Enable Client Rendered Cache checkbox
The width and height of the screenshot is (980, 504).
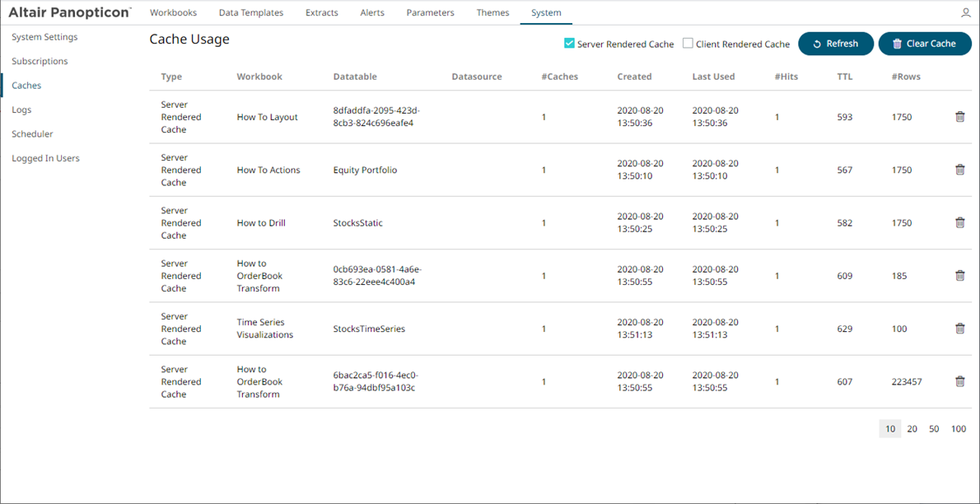[x=688, y=44]
